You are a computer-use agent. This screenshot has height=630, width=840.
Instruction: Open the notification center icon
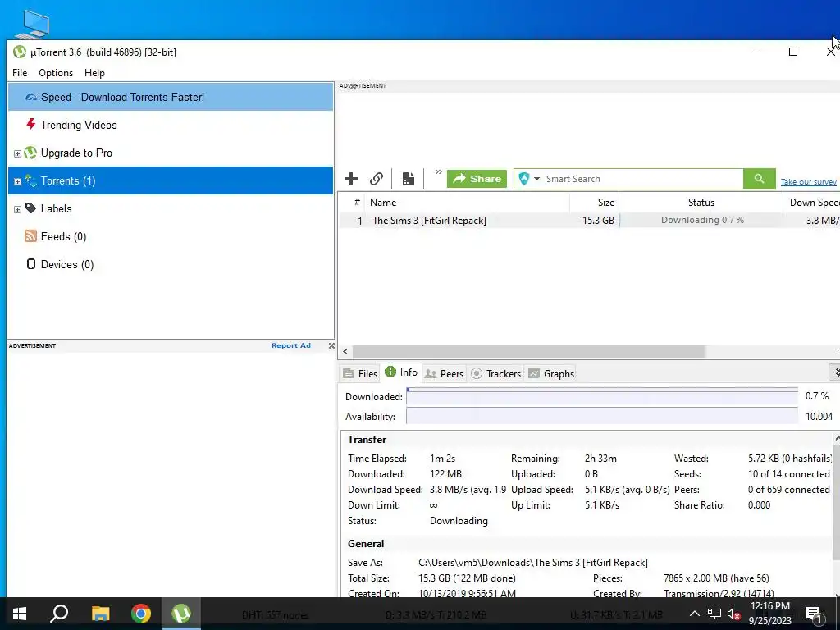814,614
